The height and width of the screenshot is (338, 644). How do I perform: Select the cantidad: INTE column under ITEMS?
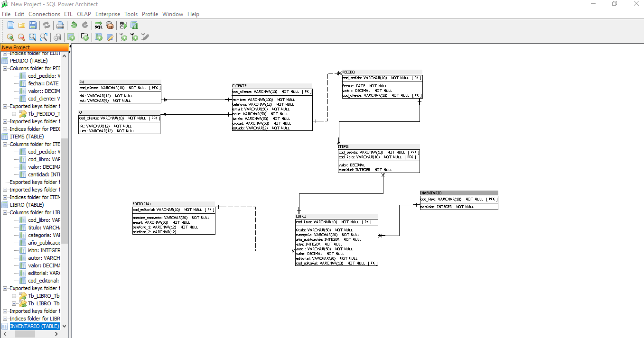point(44,174)
